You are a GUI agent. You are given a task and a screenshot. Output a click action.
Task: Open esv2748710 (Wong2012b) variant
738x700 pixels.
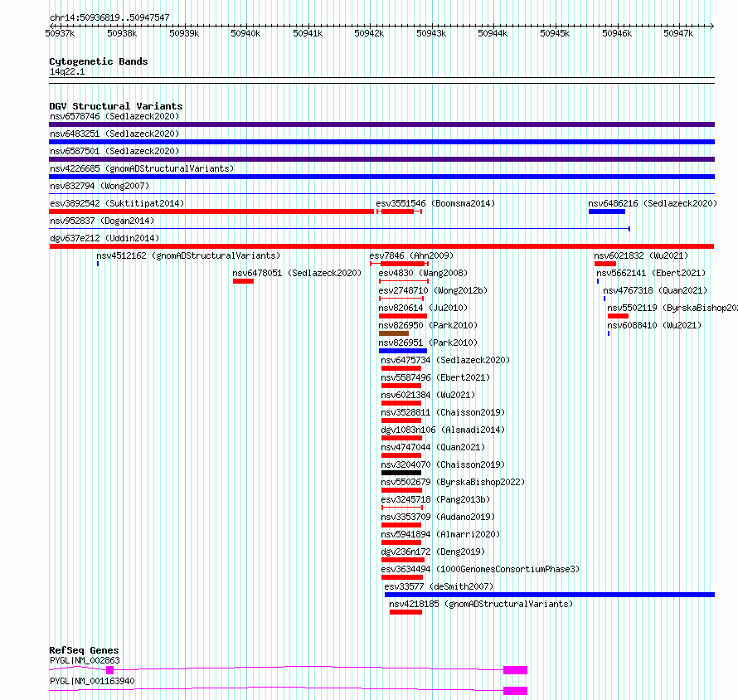(433, 290)
